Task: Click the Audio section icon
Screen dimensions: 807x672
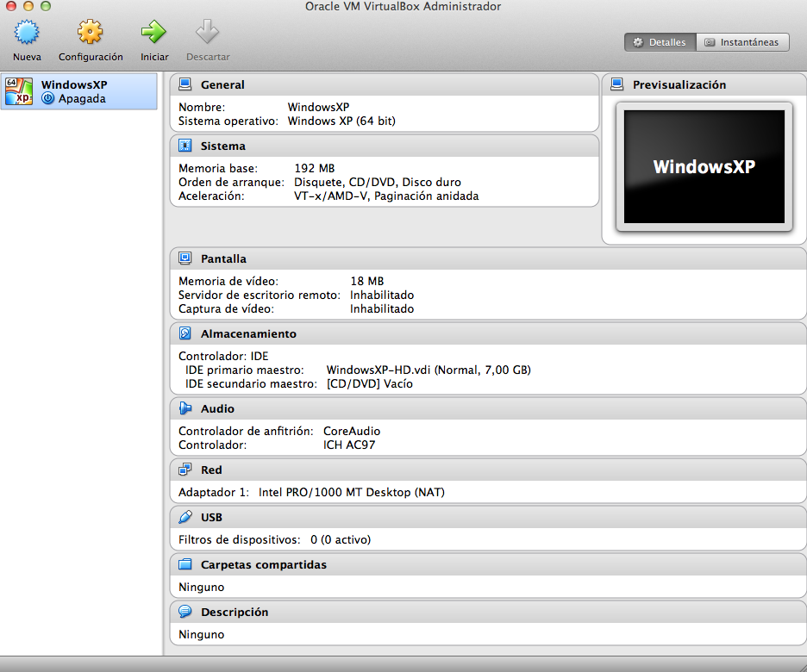Action: pyautogui.click(x=185, y=408)
